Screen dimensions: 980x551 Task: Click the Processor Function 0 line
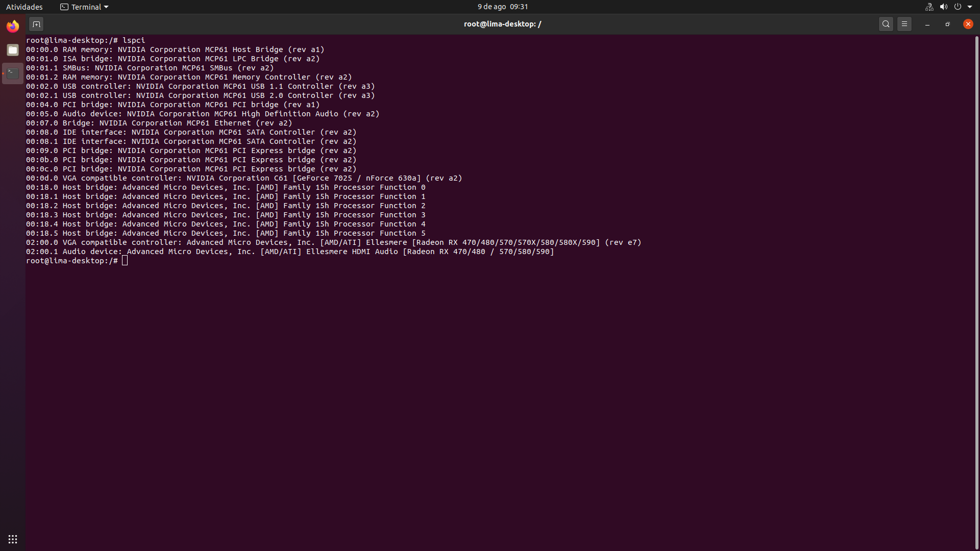tap(226, 187)
